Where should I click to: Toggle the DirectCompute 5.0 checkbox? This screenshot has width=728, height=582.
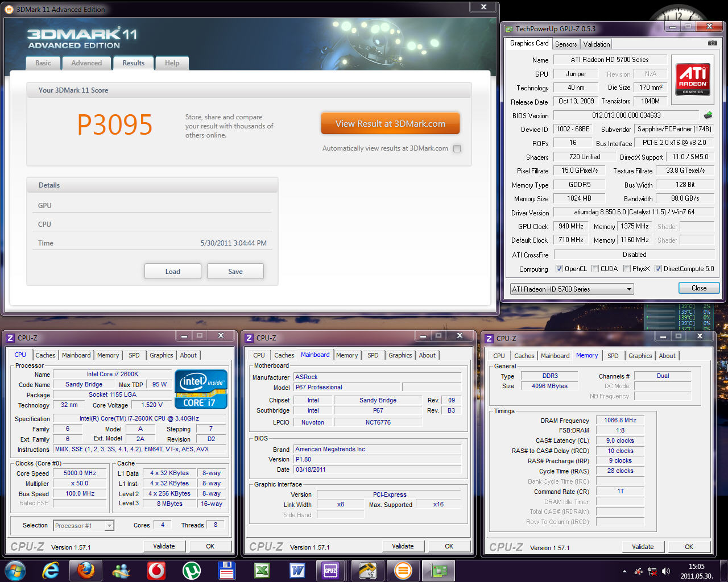pos(658,269)
